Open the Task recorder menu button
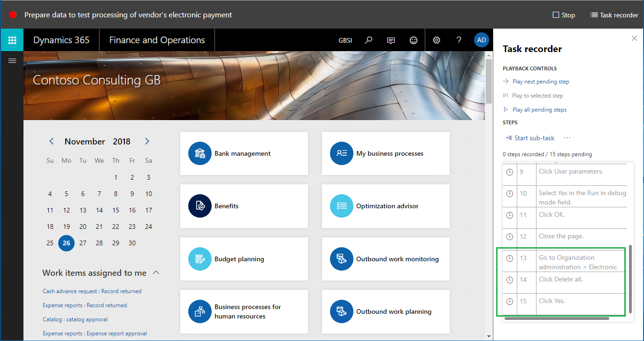The width and height of the screenshot is (644, 341). [x=614, y=15]
